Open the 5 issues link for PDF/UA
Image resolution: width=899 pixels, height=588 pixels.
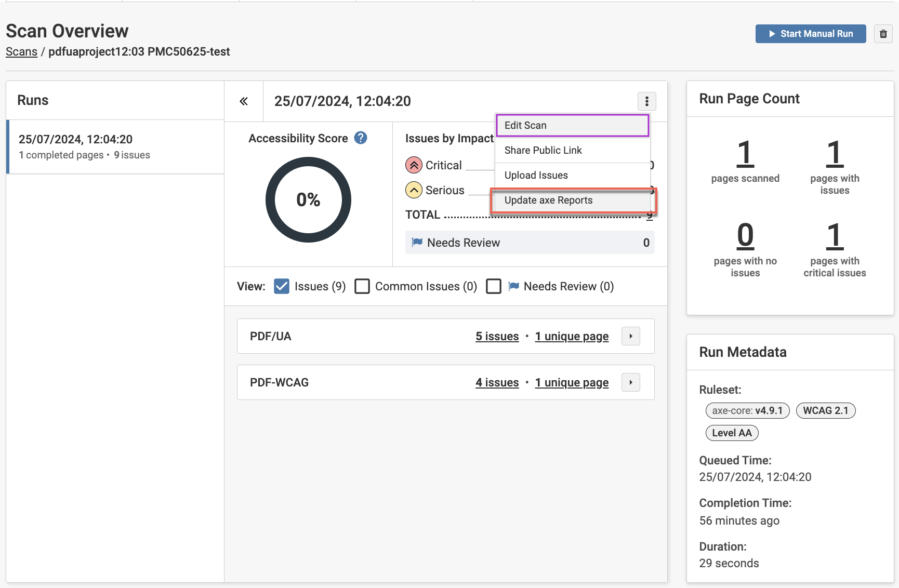point(497,337)
